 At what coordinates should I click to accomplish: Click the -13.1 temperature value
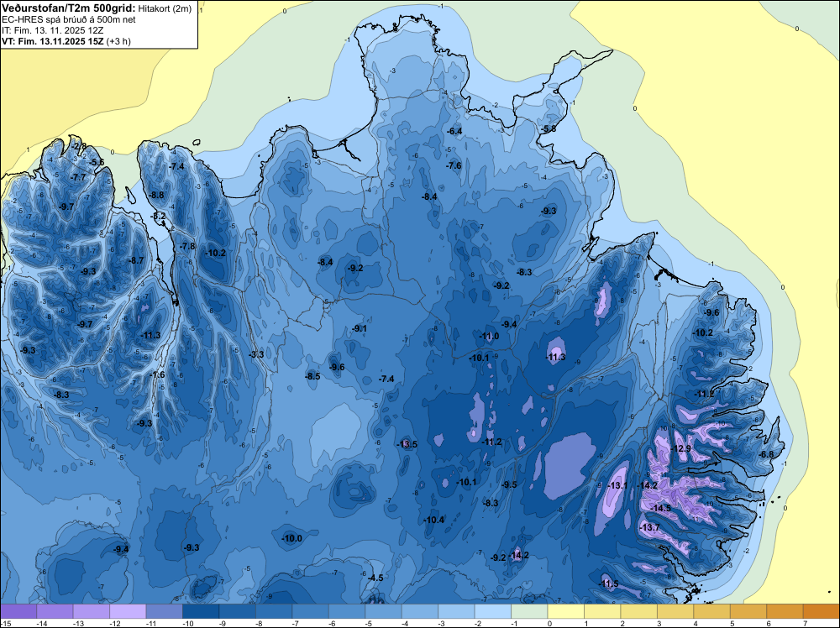pyautogui.click(x=617, y=485)
